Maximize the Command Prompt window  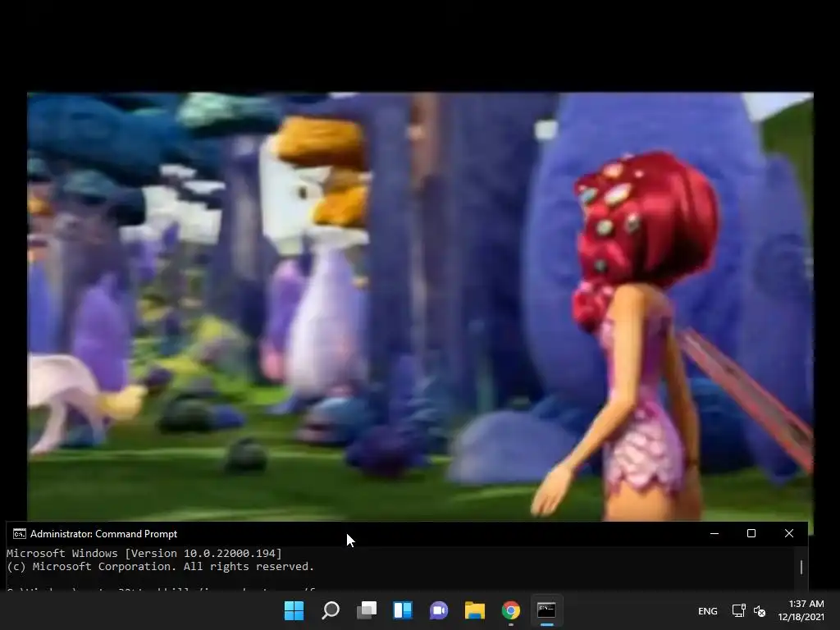point(751,533)
